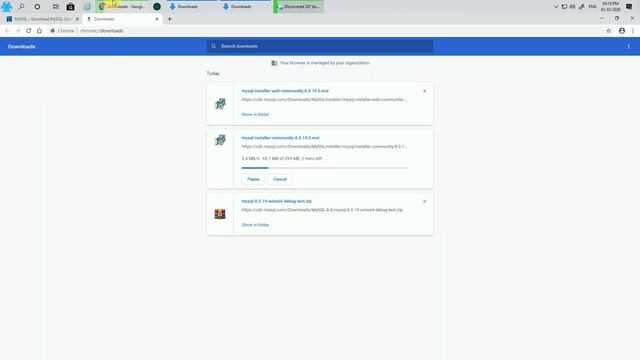
Task: Show mysql-installer-web-community in folder
Action: tap(255, 114)
